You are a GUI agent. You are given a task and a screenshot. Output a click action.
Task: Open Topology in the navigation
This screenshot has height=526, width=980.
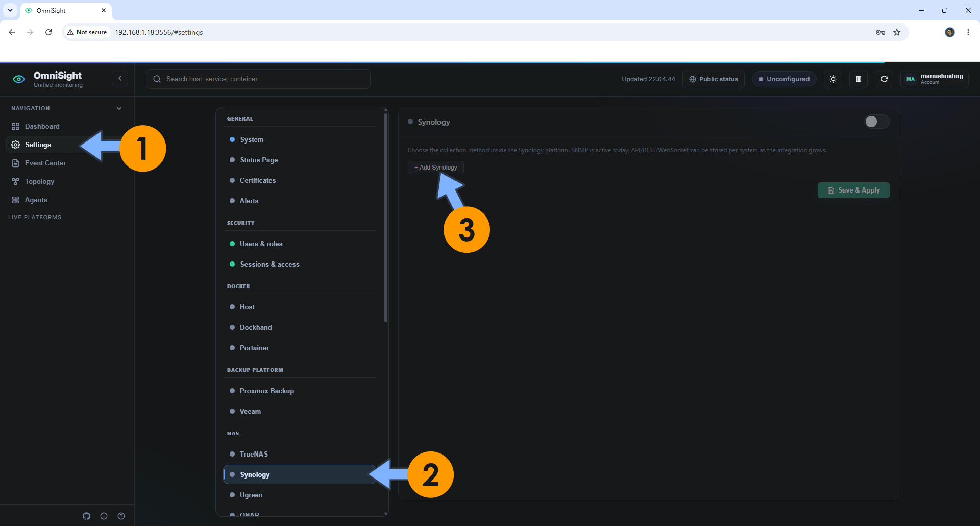[67, 182]
